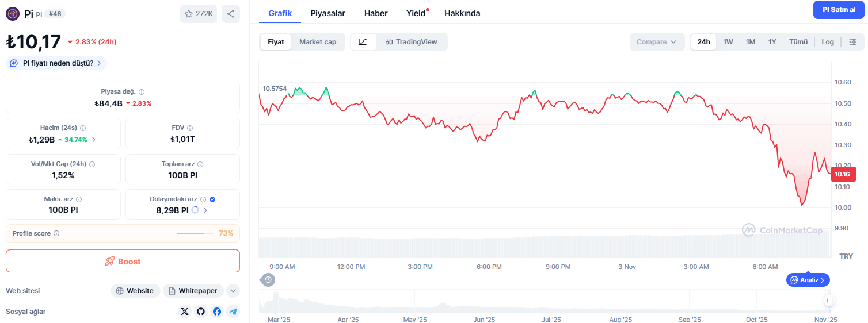This screenshot has height=323, width=868.
Task: Click the Boost button
Action: tap(123, 261)
